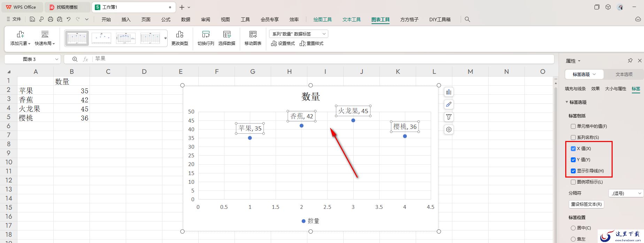Click the cube icon in title bar
This screenshot has height=243, width=644.
(x=608, y=7)
